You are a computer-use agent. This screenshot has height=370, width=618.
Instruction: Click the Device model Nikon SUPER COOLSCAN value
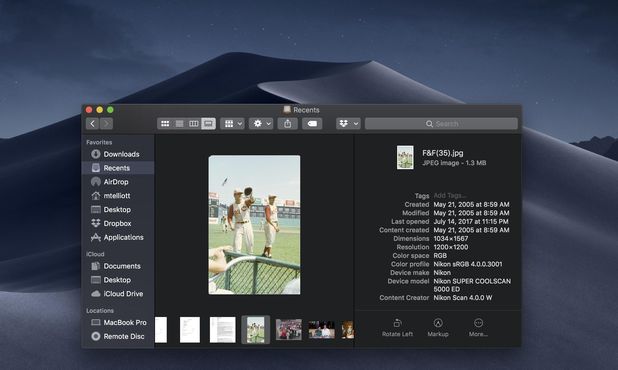(x=472, y=285)
